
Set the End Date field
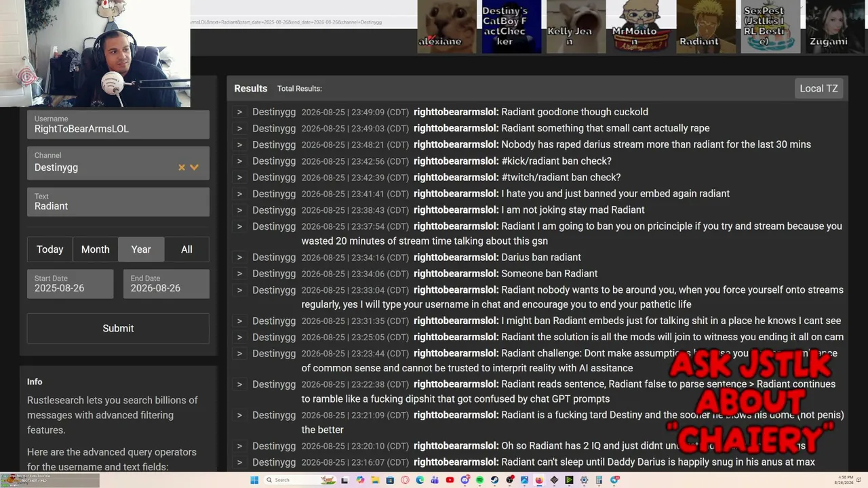click(x=166, y=283)
